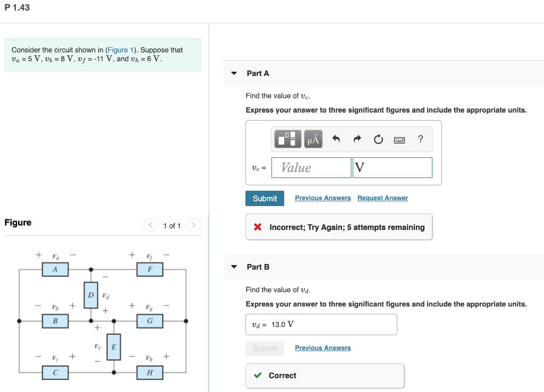Open the keyboard shortcuts icon
The image size is (544, 392).
tap(399, 139)
